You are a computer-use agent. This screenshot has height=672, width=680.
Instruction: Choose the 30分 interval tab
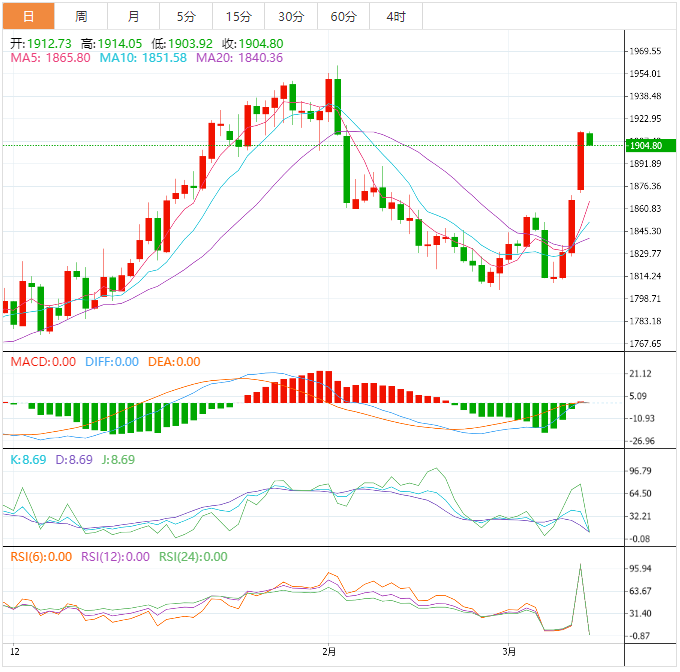[291, 16]
